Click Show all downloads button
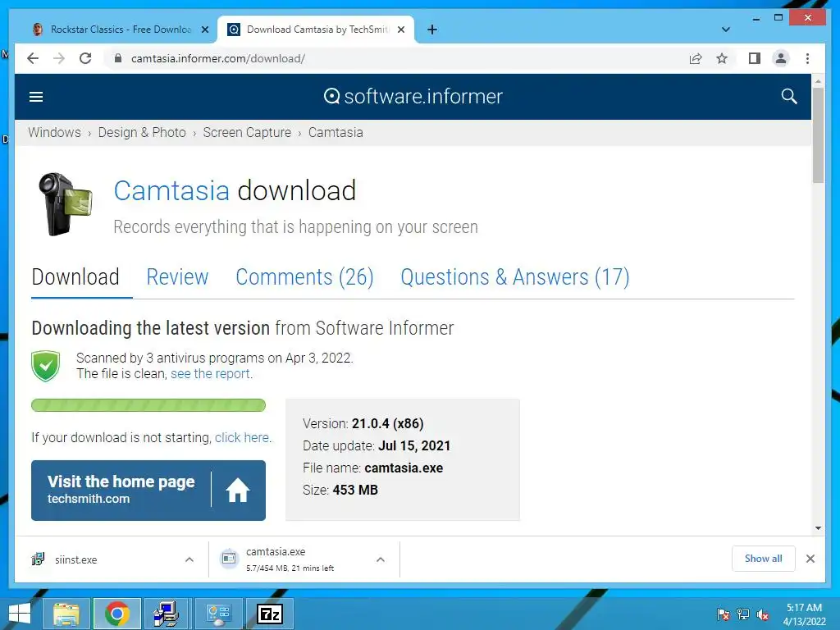This screenshot has height=630, width=840. 764,559
